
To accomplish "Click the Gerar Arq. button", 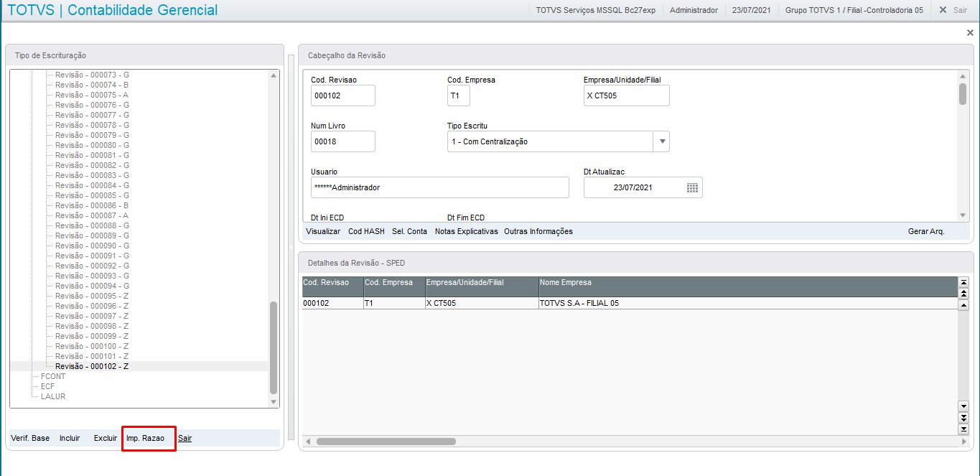I will point(926,231).
